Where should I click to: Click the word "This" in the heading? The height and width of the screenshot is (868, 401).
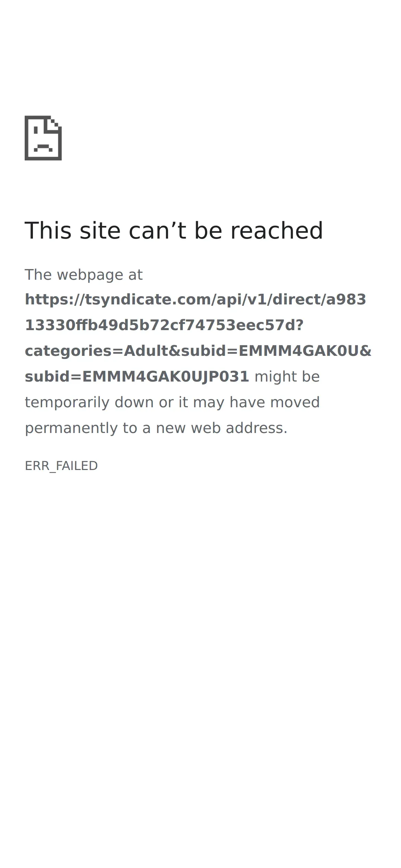[48, 230]
